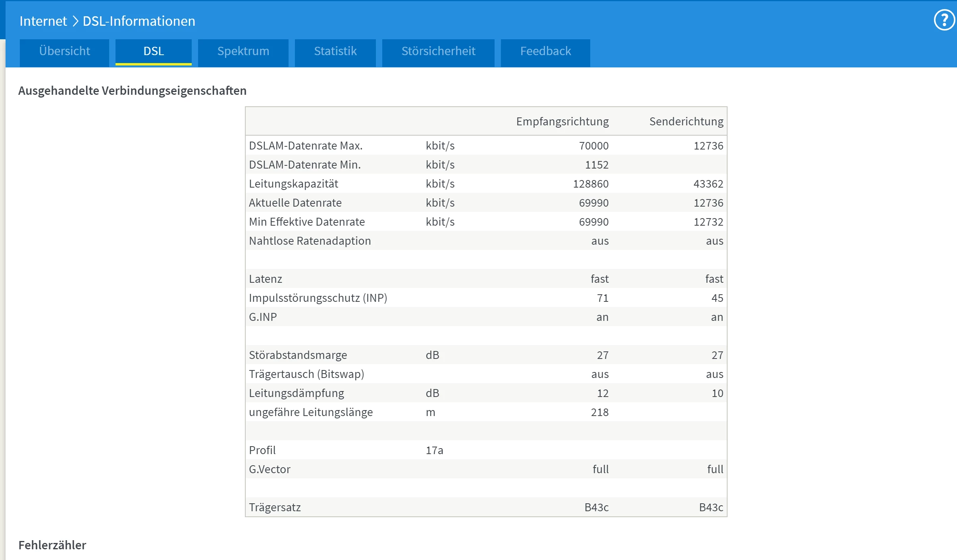Click the ungefähre Leitungslänge value 218

tap(599, 412)
